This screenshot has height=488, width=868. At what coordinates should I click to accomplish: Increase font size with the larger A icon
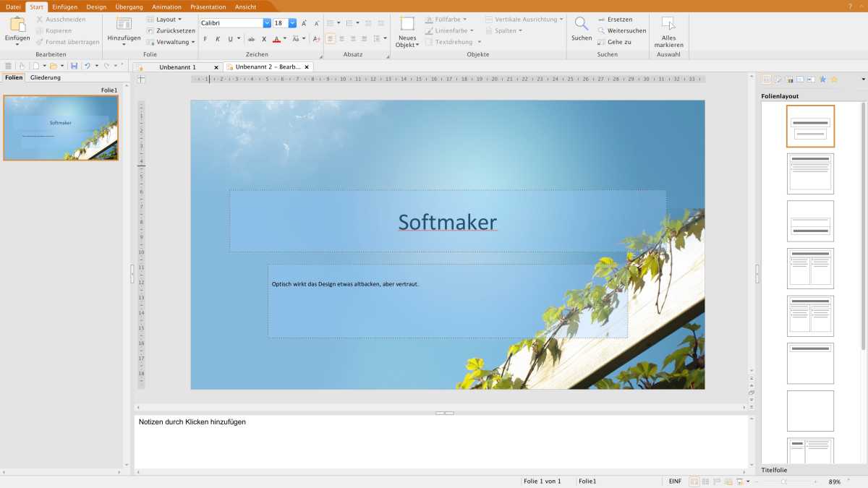pyautogui.click(x=304, y=23)
